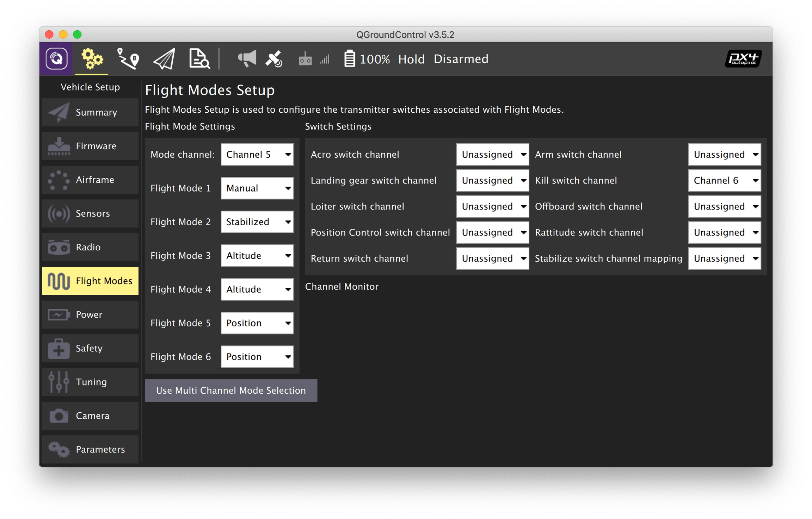Open the Plan view waypoint icon

coord(128,58)
